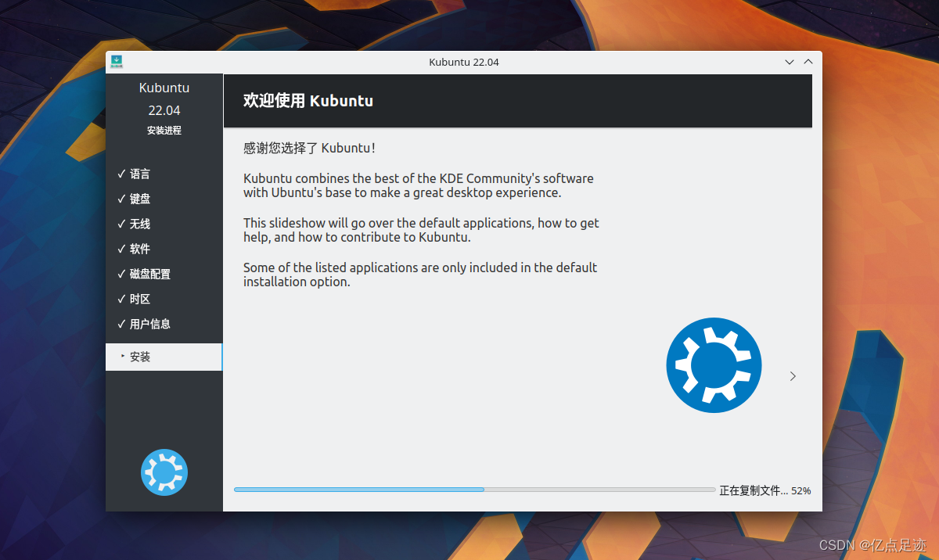The height and width of the screenshot is (560, 939).
Task: Click the paragraph starting 'Kubuntu combines the best'
Action: pos(419,185)
